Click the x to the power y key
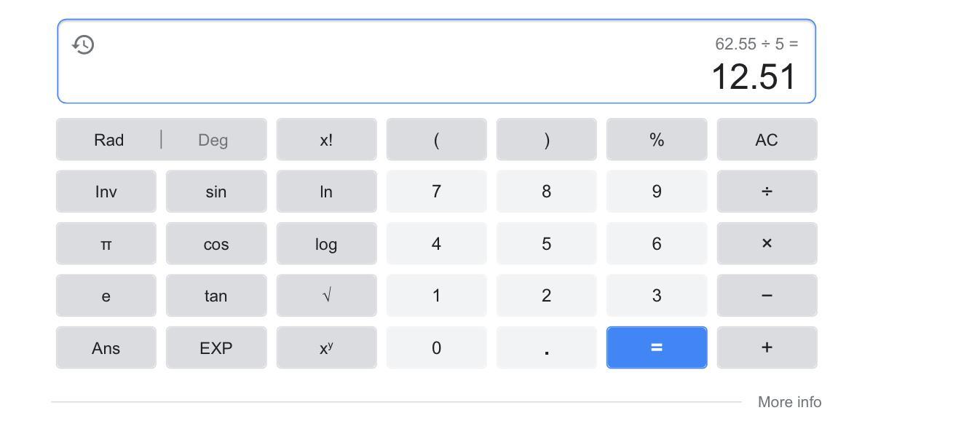Screen dimensions: 980x421 coord(326,347)
